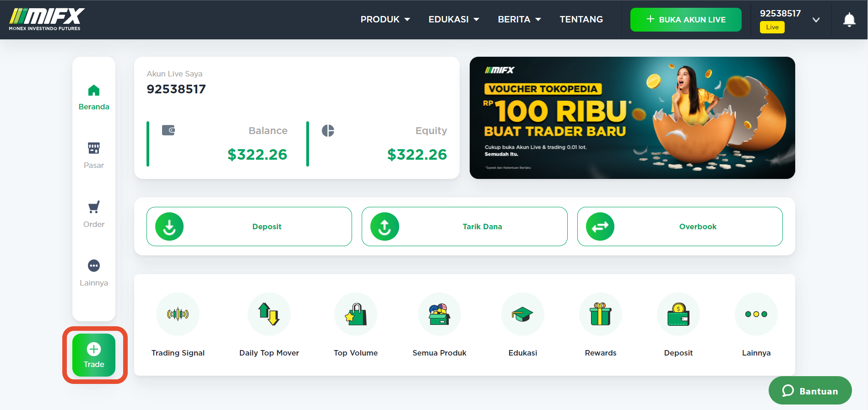Open the notification bell icon

tap(849, 20)
